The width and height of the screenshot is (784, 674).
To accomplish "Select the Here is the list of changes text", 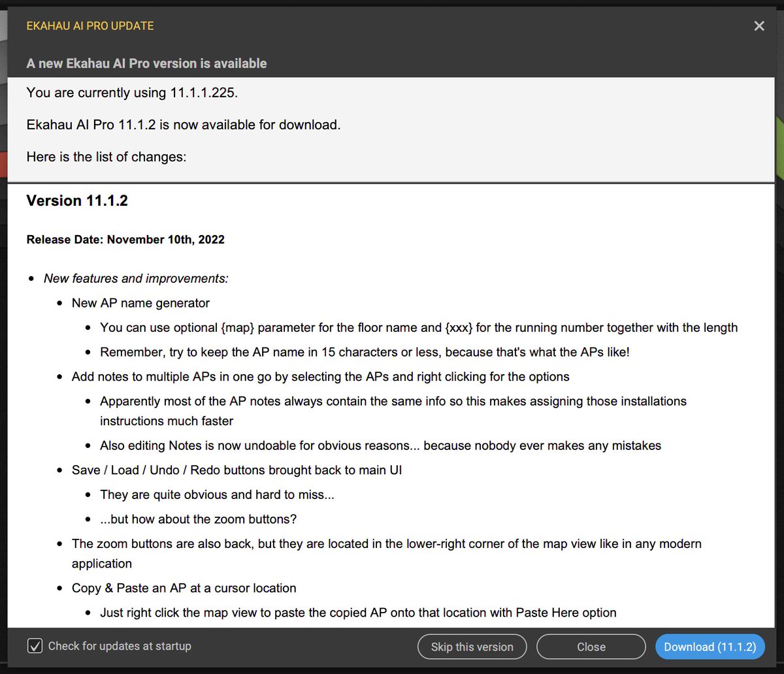I will [106, 157].
